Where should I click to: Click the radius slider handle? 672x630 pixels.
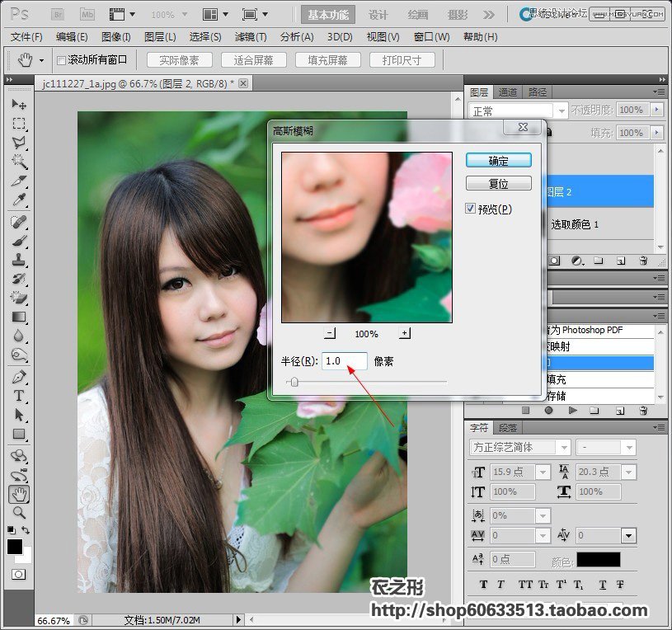294,382
